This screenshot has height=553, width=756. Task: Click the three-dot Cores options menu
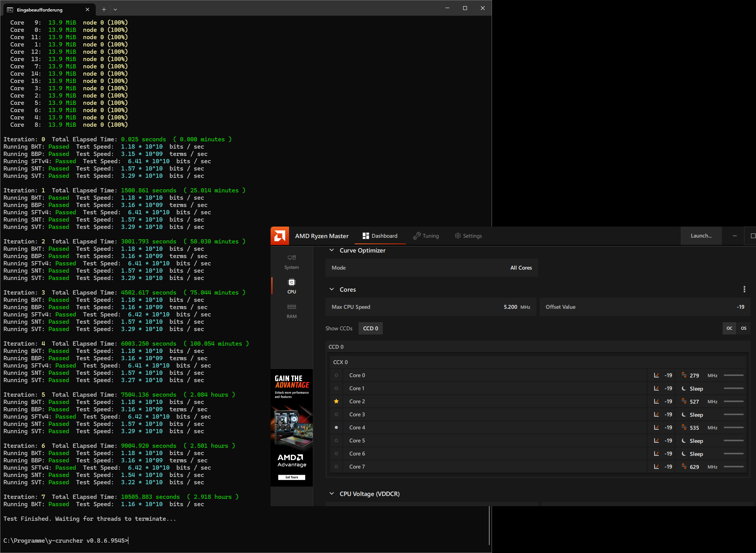[744, 289]
